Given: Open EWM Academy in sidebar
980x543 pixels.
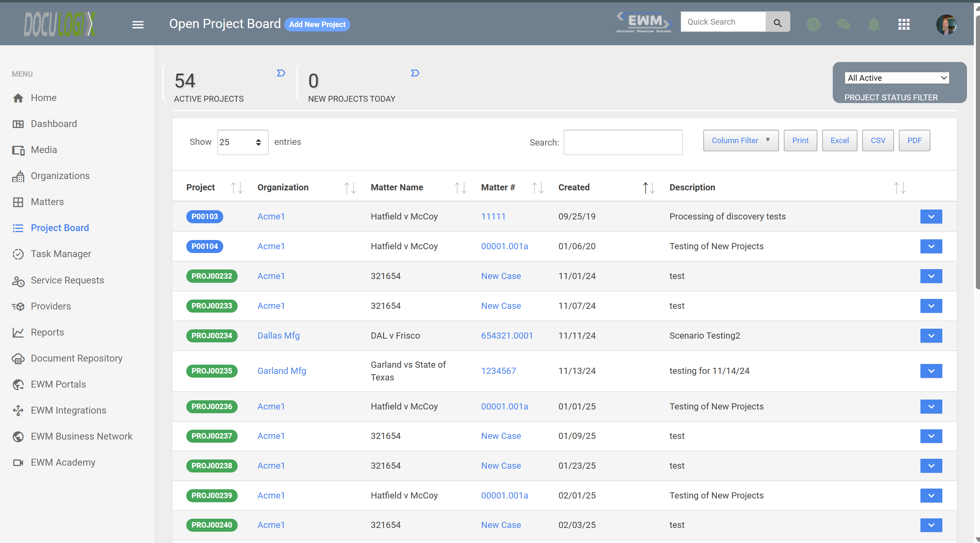Looking at the screenshot, I should [63, 463].
